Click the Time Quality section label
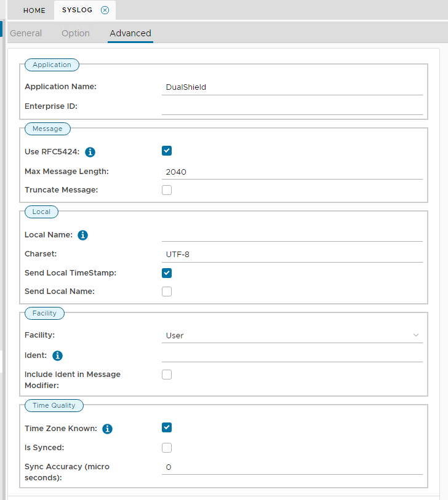 pos(54,405)
